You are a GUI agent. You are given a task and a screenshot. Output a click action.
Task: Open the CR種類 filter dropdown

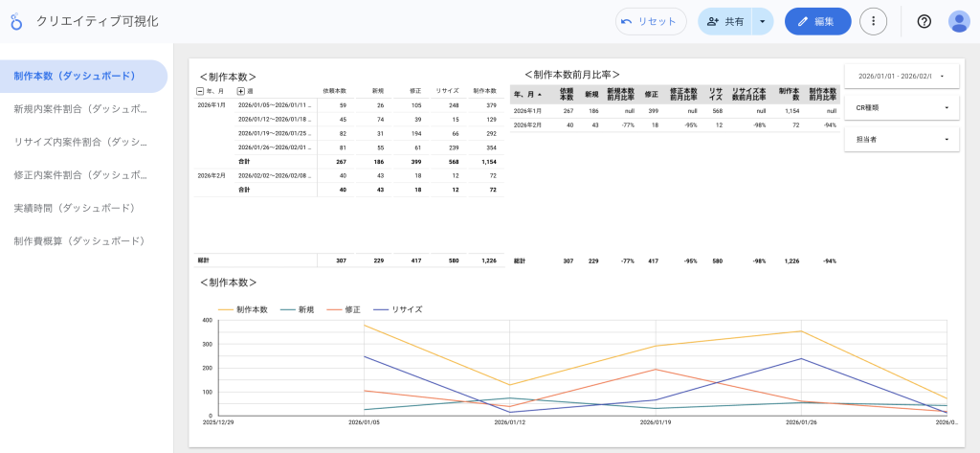pos(902,107)
